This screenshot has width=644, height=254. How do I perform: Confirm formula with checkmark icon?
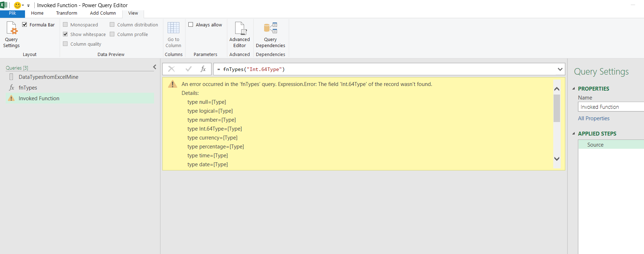pos(188,69)
